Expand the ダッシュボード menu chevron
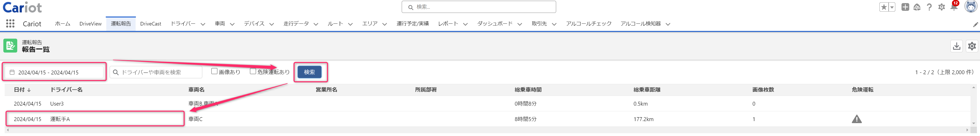 520,24
